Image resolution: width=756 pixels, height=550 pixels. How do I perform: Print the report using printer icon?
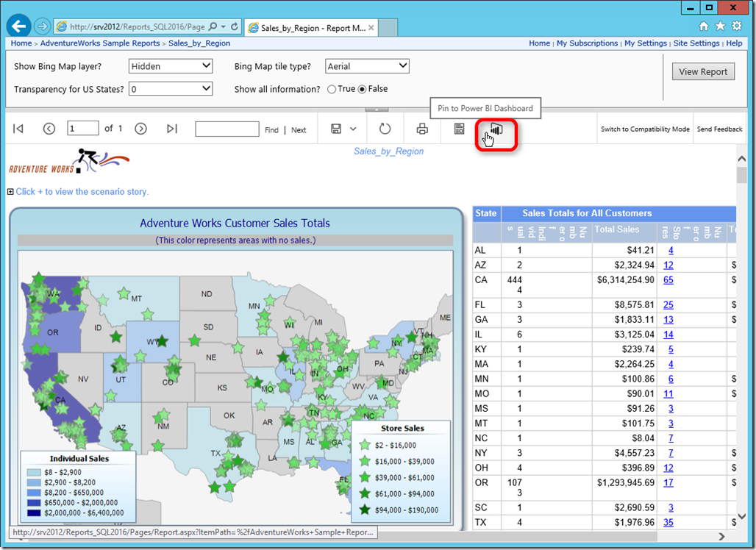tap(422, 129)
